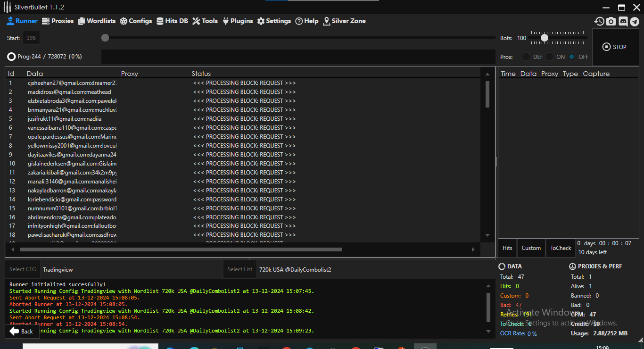Click the progress circle icon beside Prog

[11, 57]
